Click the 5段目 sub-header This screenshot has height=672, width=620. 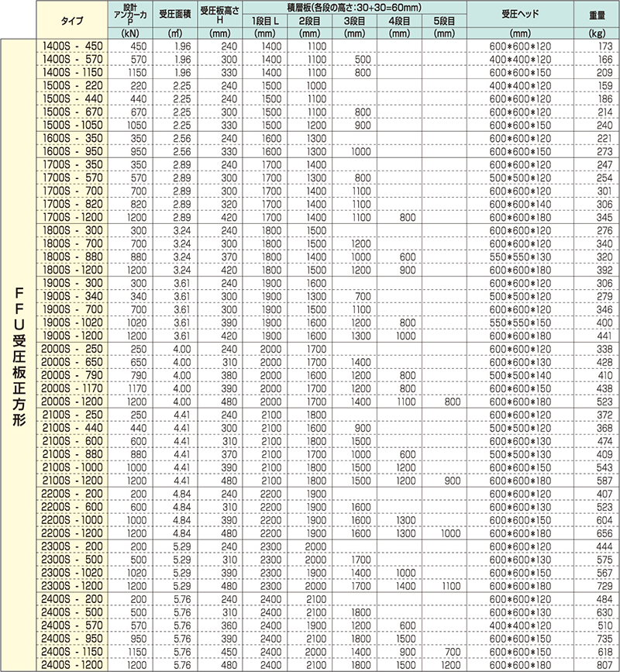(444, 21)
